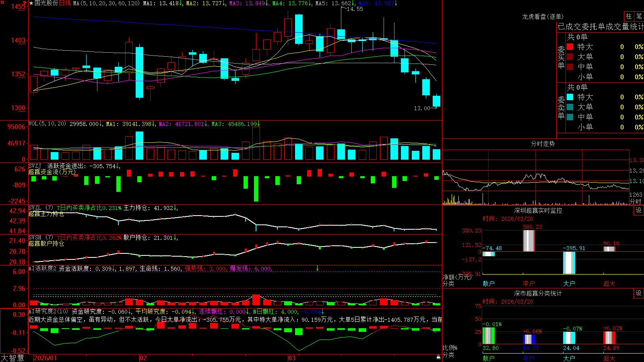Click the 超赢散户持仓 indicator label
This screenshot has width=644, height=362.
pos(46,243)
